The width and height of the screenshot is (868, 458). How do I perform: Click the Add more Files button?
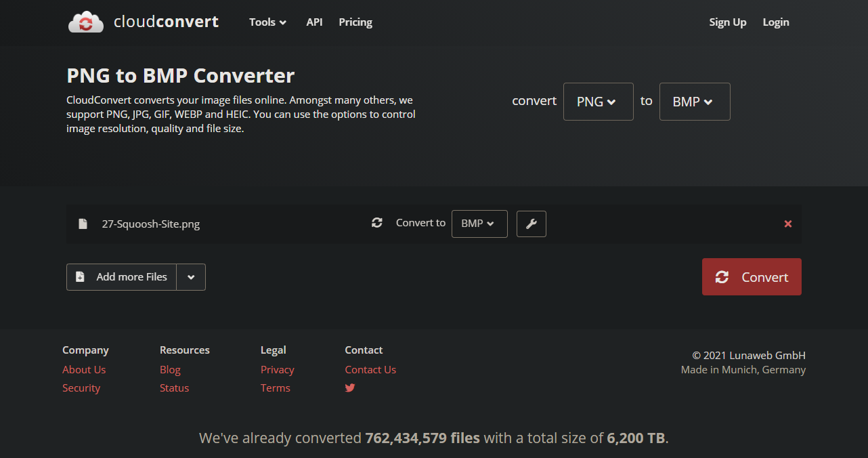point(122,277)
